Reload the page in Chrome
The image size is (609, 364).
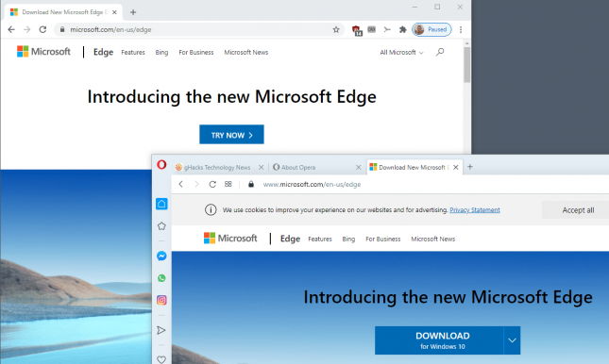(x=42, y=29)
